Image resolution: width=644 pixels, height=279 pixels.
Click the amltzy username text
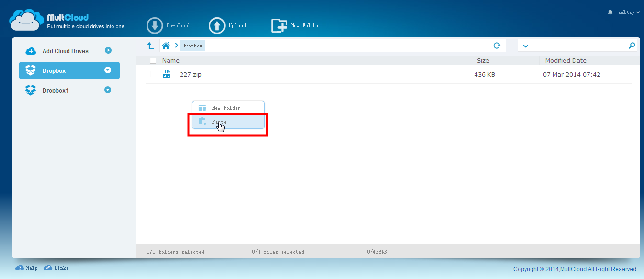(626, 12)
